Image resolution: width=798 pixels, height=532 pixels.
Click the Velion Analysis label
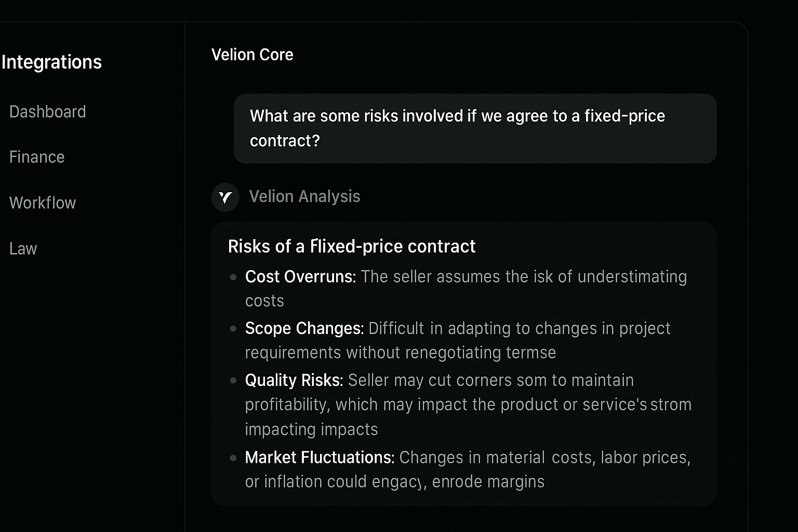click(304, 196)
